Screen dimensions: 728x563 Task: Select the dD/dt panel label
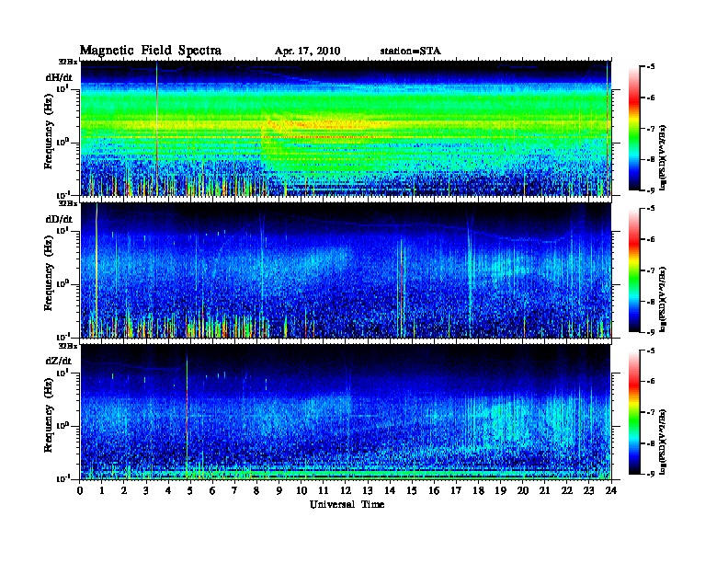pyautogui.click(x=59, y=219)
